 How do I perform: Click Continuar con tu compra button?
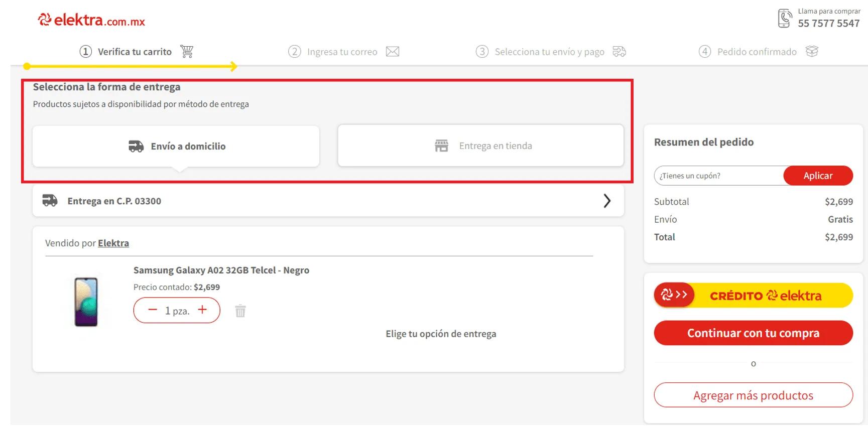tap(753, 333)
